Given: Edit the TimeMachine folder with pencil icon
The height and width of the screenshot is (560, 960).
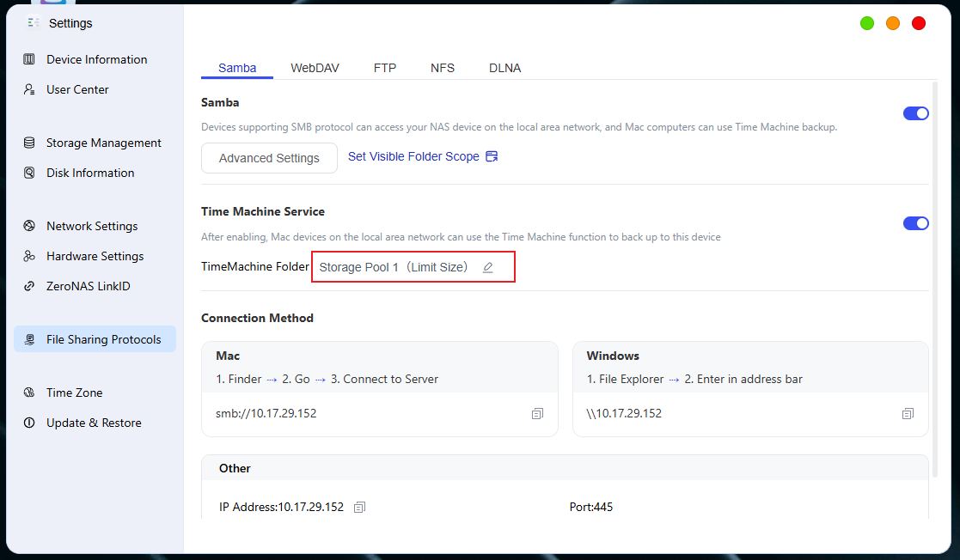Looking at the screenshot, I should click(488, 267).
